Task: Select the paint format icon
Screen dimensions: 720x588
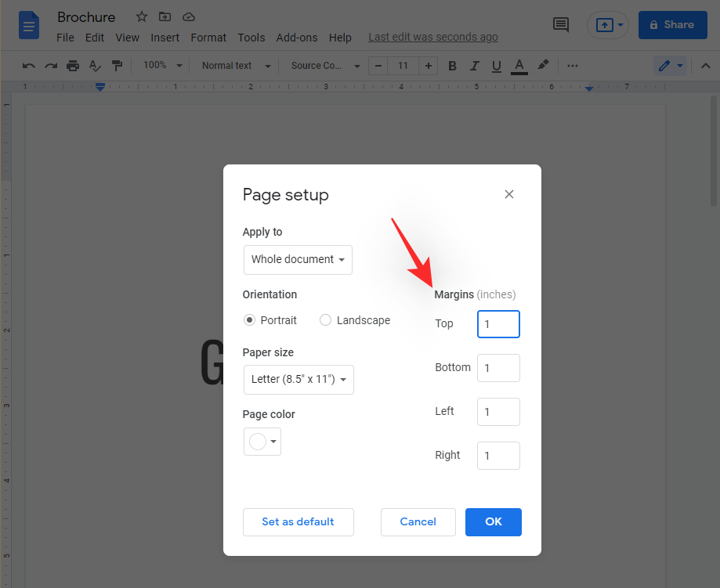Action: pyautogui.click(x=117, y=66)
